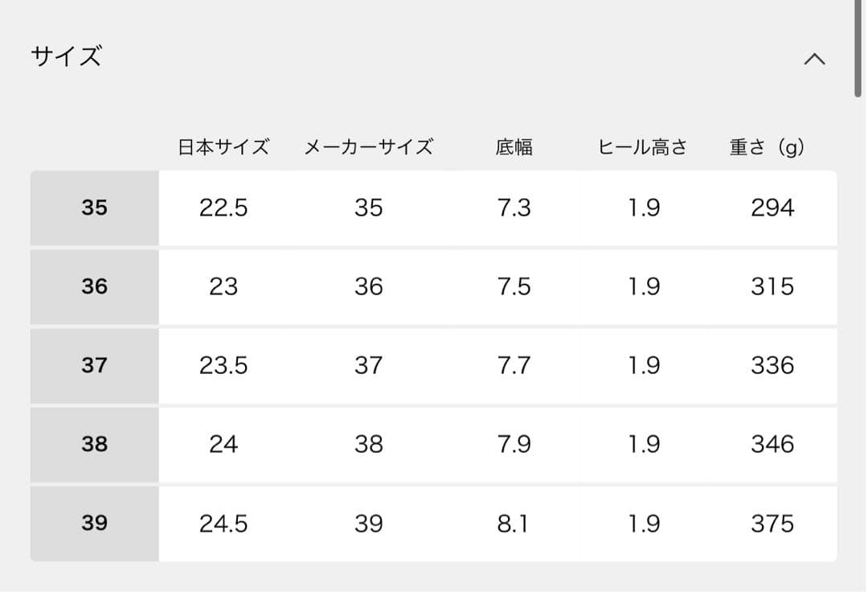Click the 1.9 heel height in row 37
This screenshot has width=868, height=592.
click(x=643, y=365)
